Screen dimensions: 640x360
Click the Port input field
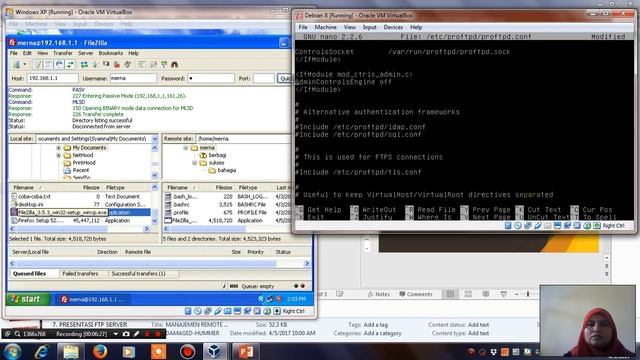point(264,78)
